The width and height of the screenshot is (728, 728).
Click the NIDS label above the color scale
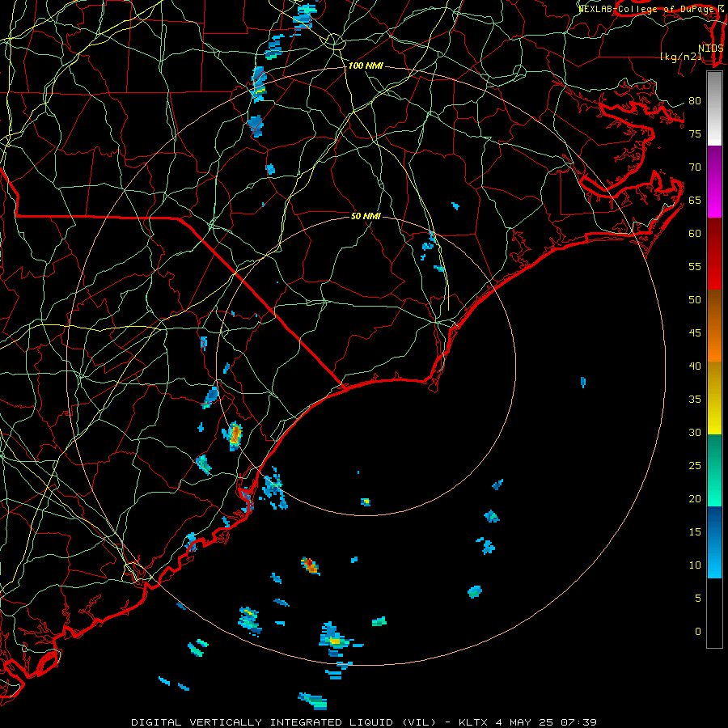coord(710,48)
